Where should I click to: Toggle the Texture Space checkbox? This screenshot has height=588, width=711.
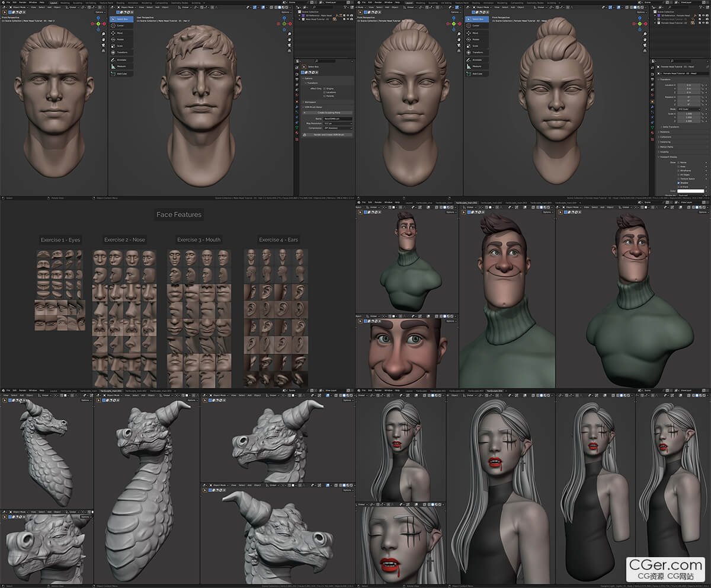pyautogui.click(x=679, y=179)
